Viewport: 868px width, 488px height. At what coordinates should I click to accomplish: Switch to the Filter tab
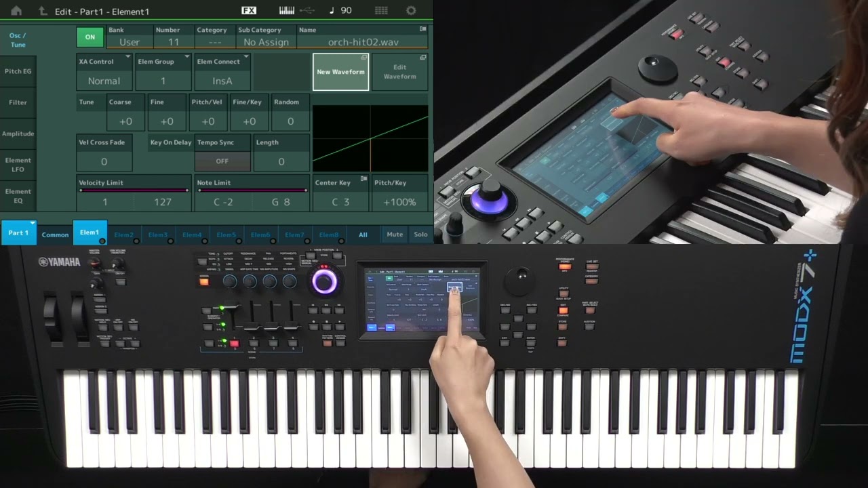pyautogui.click(x=18, y=102)
